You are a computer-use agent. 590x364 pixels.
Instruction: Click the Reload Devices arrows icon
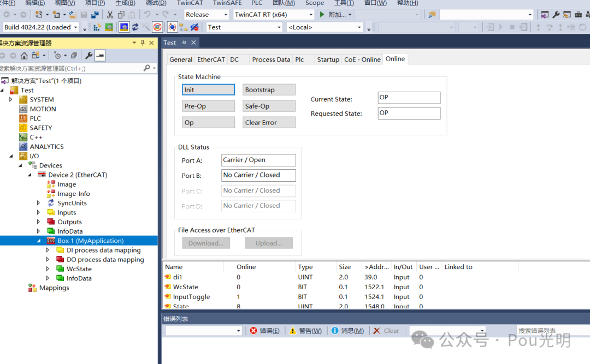[135, 27]
